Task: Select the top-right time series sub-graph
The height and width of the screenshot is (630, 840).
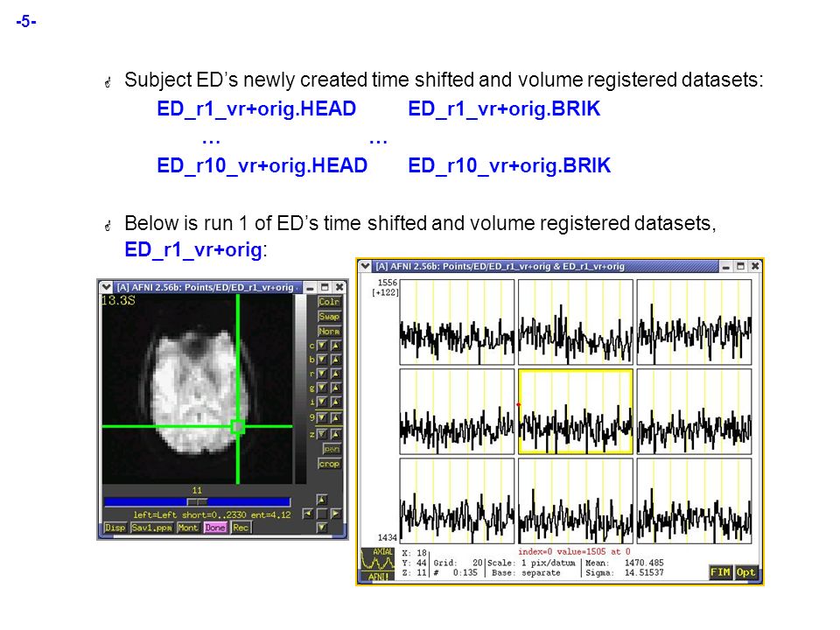Action: click(x=694, y=322)
